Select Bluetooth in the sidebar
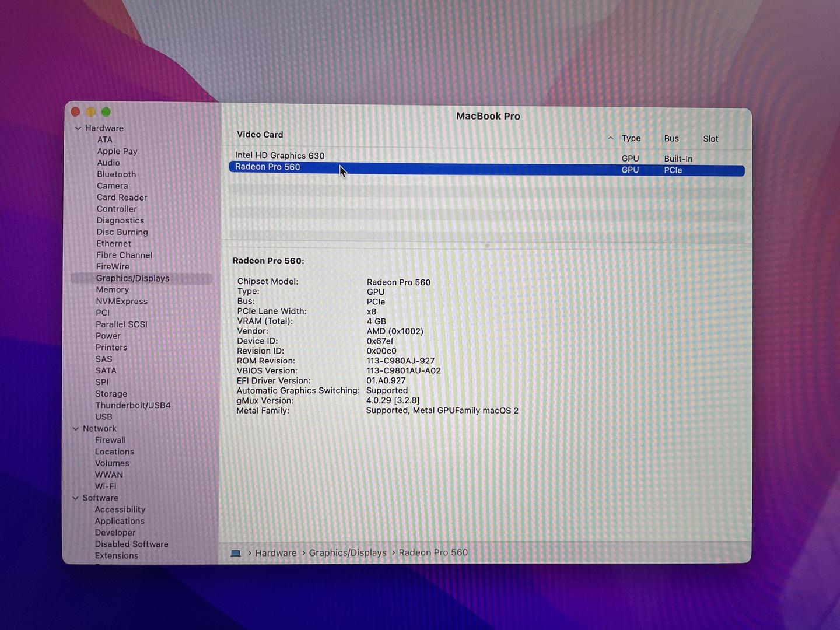The image size is (840, 630). pyautogui.click(x=116, y=174)
